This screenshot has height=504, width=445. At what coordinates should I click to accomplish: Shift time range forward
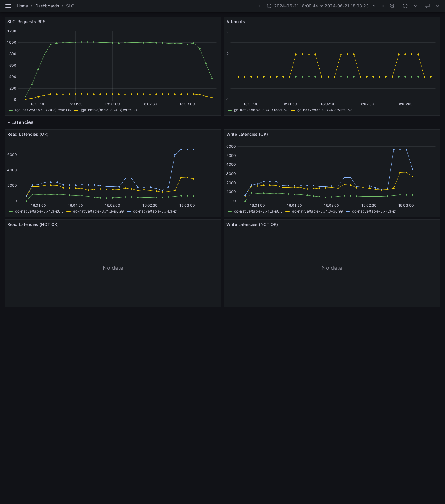pyautogui.click(x=383, y=6)
